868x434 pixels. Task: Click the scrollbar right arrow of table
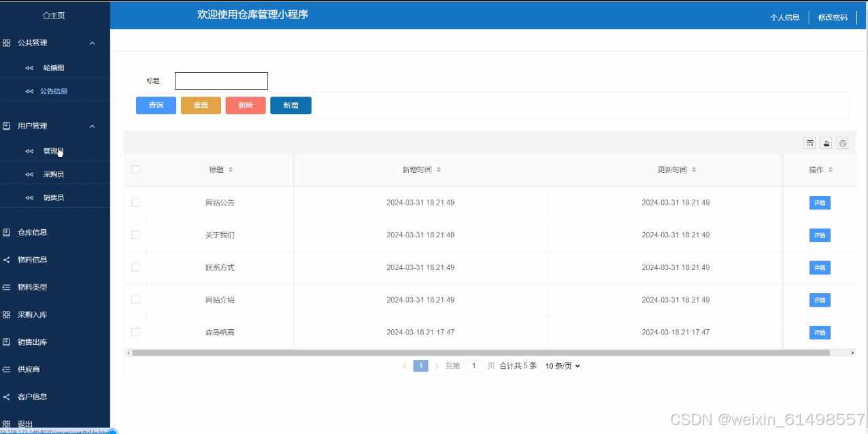tap(853, 353)
